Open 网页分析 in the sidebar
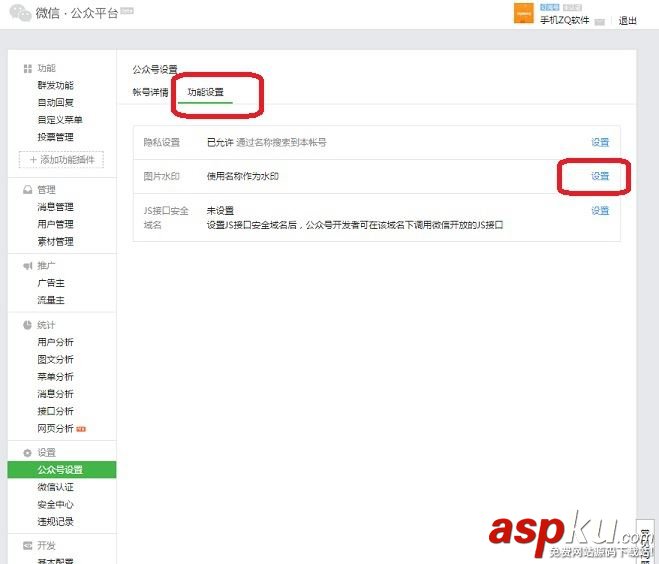Viewport: 659px width, 564px height. click(55, 428)
